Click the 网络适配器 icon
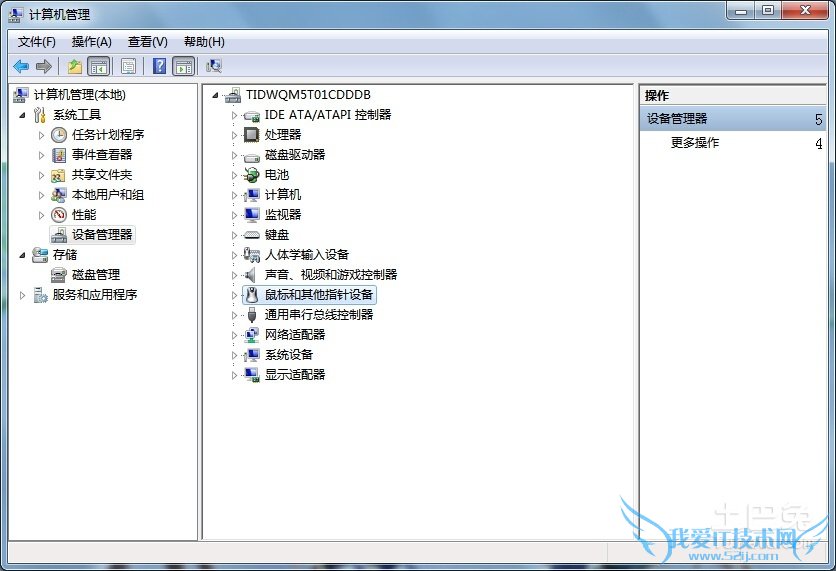Viewport: 836px width, 571px height. [x=251, y=335]
